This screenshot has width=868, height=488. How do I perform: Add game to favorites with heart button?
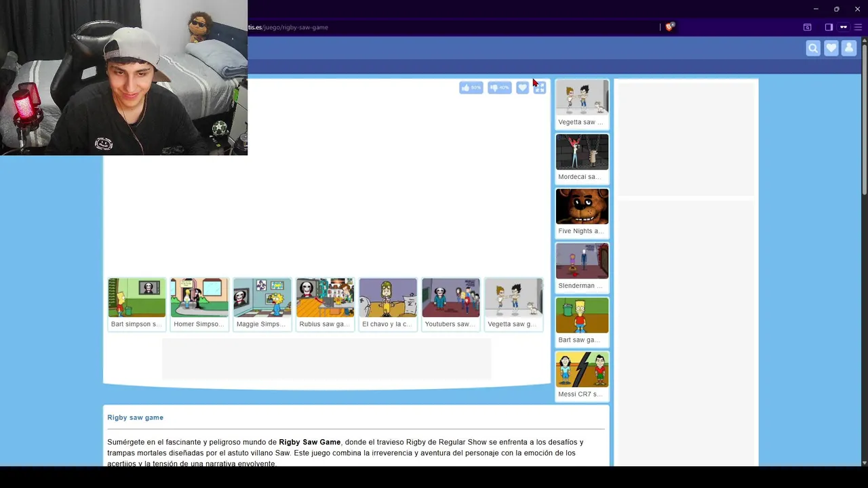pyautogui.click(x=522, y=87)
